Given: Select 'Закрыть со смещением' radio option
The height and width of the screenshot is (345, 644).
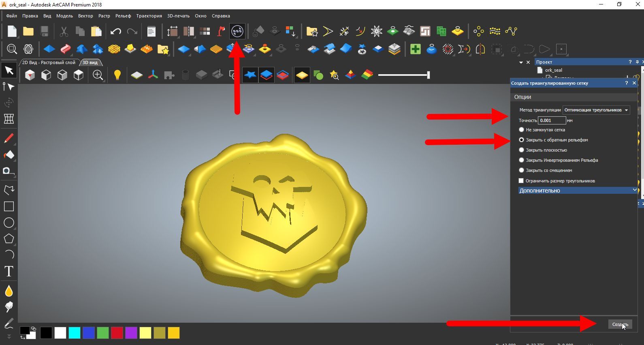Looking at the screenshot, I should point(521,170).
